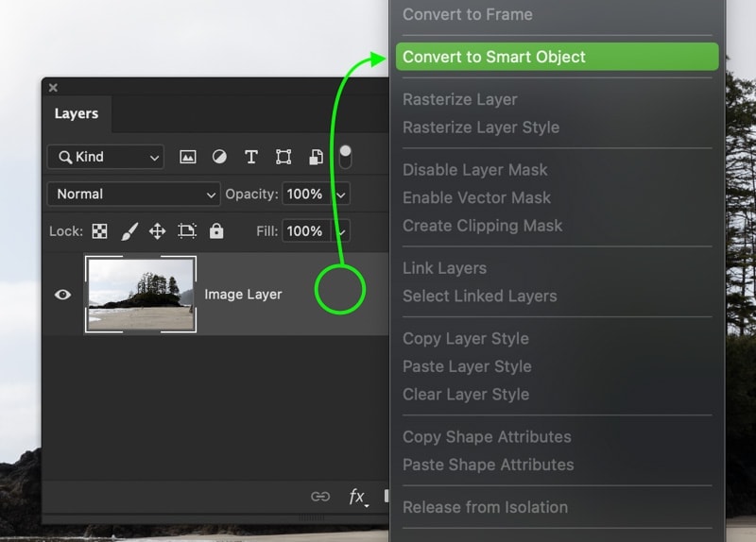Hide the Image Layer eye icon
756x542 pixels.
(x=62, y=295)
